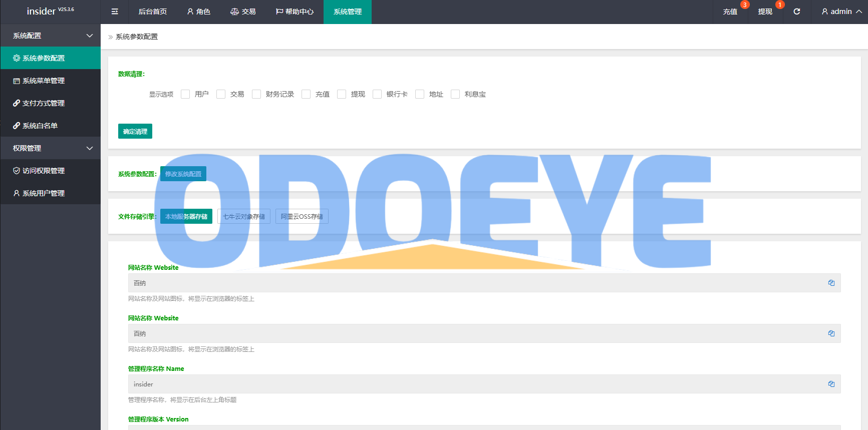This screenshot has height=430, width=868.
Task: Switch to the 后台首页 top tab
Action: (153, 12)
